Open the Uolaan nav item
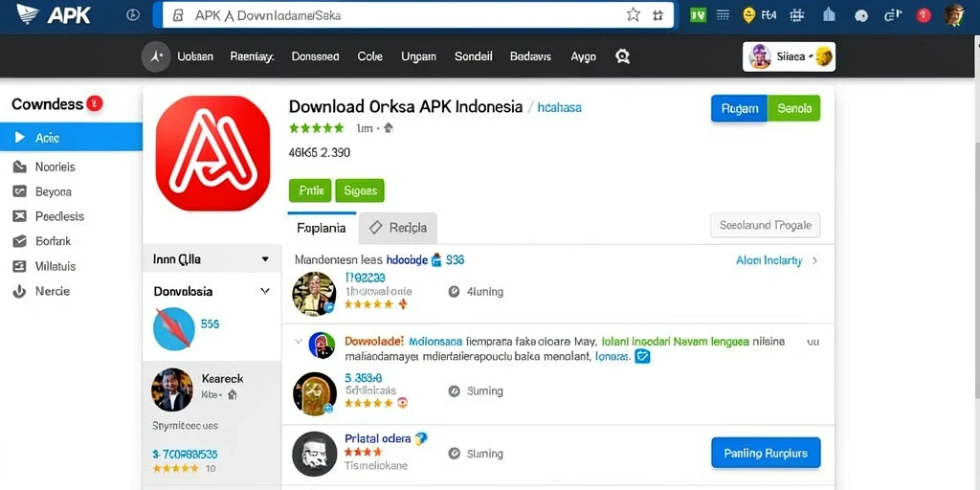The image size is (980, 490). coord(195,56)
